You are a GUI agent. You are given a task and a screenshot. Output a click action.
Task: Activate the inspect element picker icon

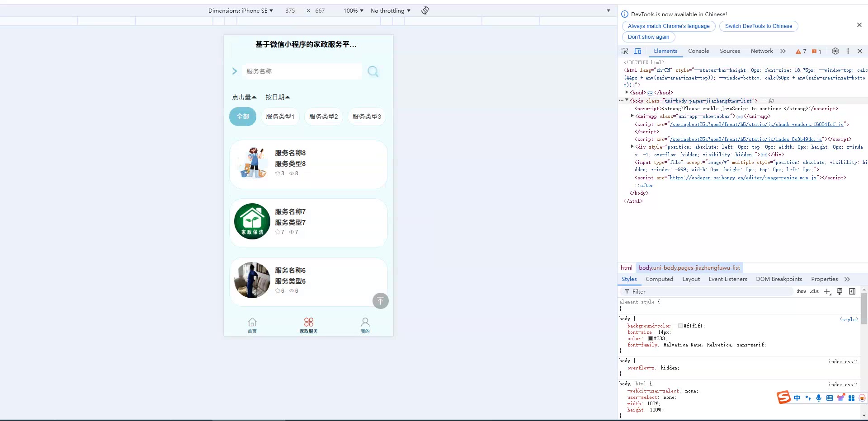click(x=625, y=51)
